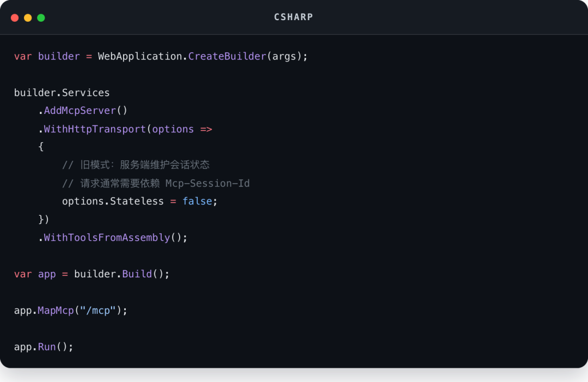Click the "/mcp" string literal
This screenshot has width=588, height=382.
point(98,310)
